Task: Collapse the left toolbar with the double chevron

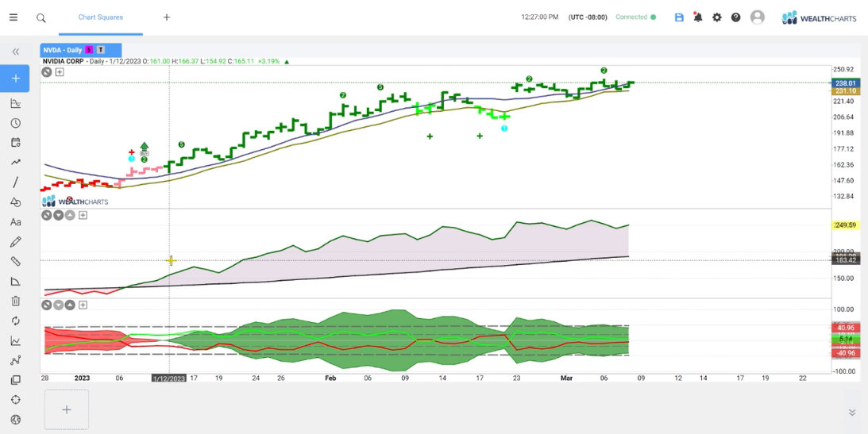Action: pyautogui.click(x=16, y=52)
